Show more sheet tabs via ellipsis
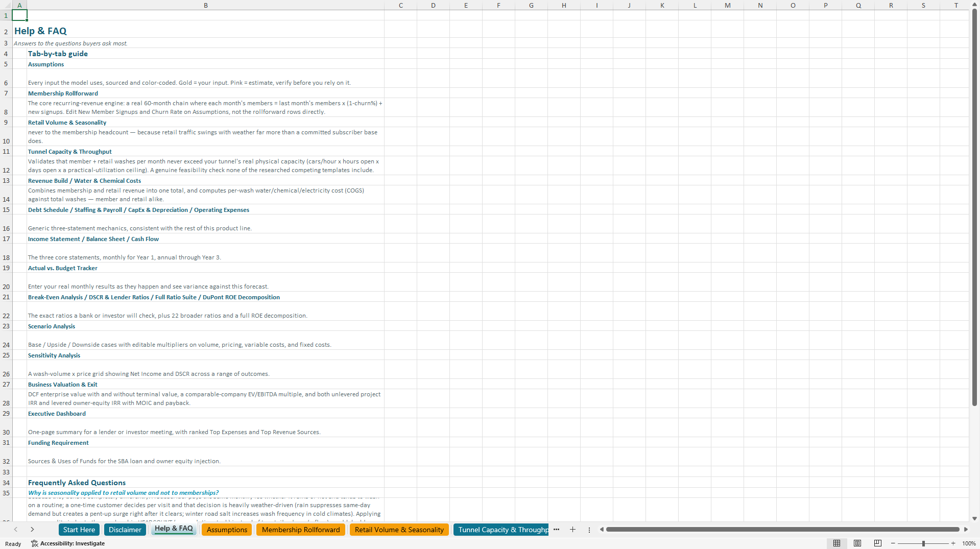The height and width of the screenshot is (549, 980). (556, 530)
